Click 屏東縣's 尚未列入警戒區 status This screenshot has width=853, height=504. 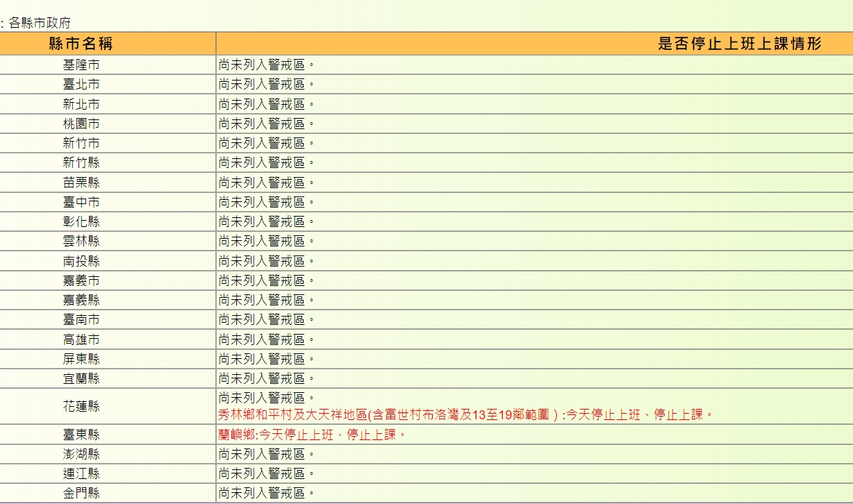click(x=267, y=359)
